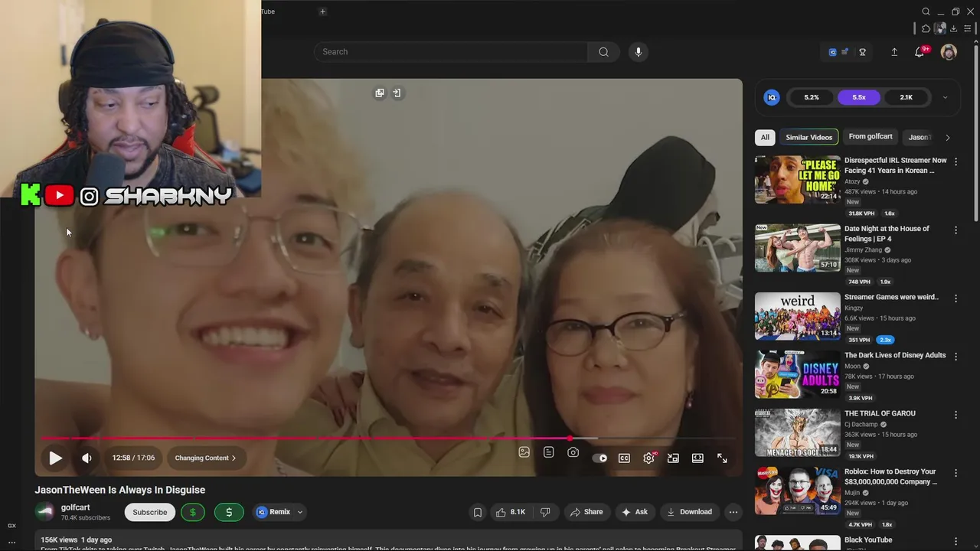Screen dimensions: 980x551
Task: Open browser easy setup sliders icon
Action: (967, 29)
